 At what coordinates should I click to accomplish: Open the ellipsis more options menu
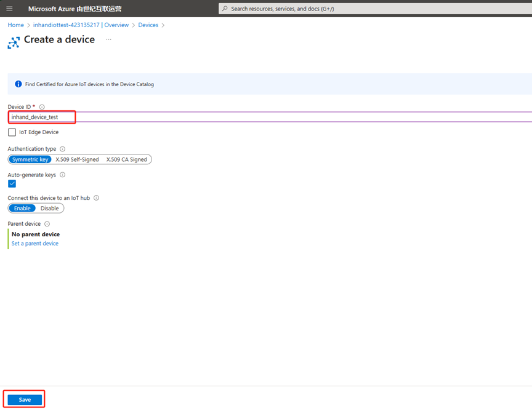click(109, 39)
